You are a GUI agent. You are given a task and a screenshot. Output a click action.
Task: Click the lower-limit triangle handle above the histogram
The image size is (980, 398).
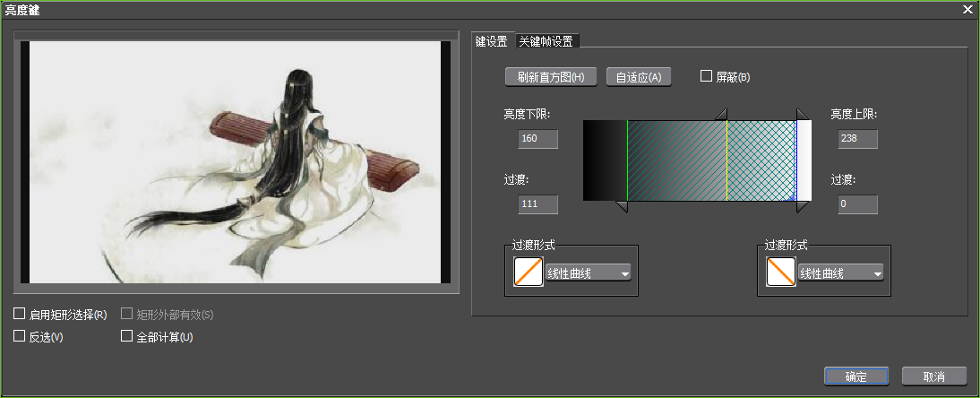721,115
